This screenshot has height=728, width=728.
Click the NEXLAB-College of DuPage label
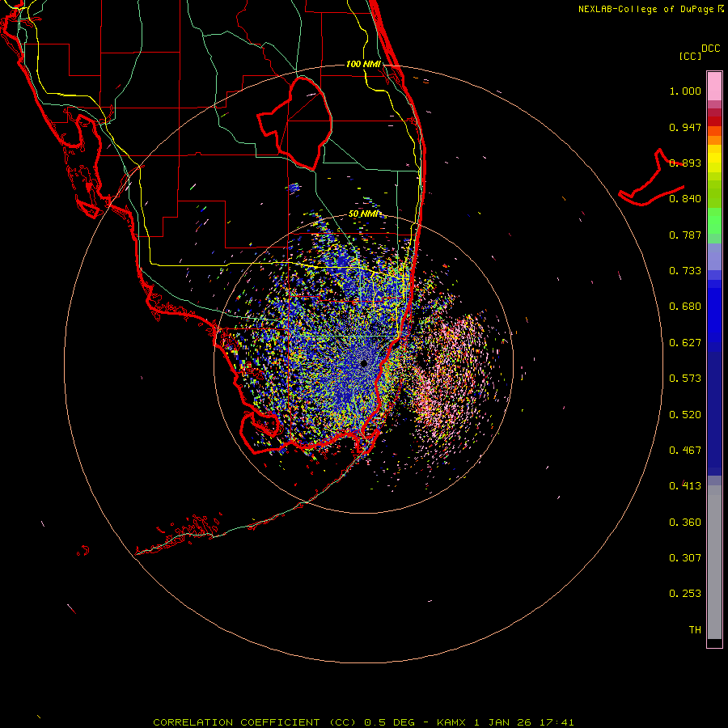pos(651,9)
